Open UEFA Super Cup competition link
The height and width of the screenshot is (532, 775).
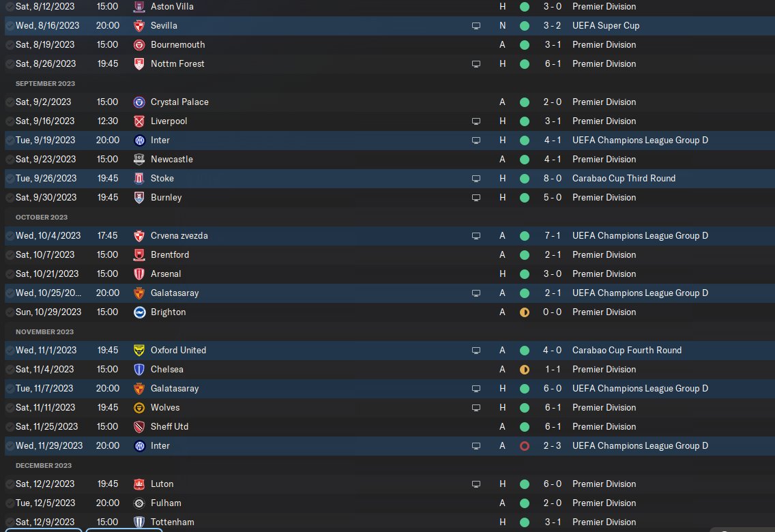click(x=606, y=25)
